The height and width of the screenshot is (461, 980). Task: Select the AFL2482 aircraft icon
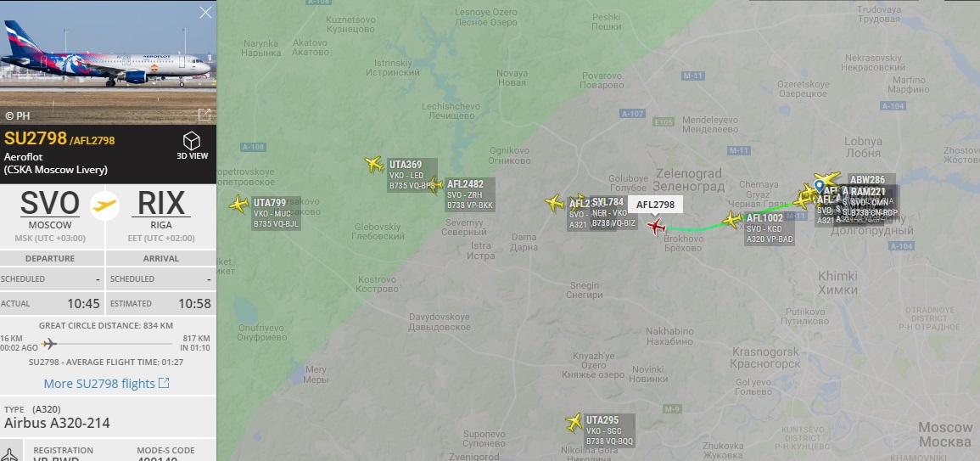[435, 185]
